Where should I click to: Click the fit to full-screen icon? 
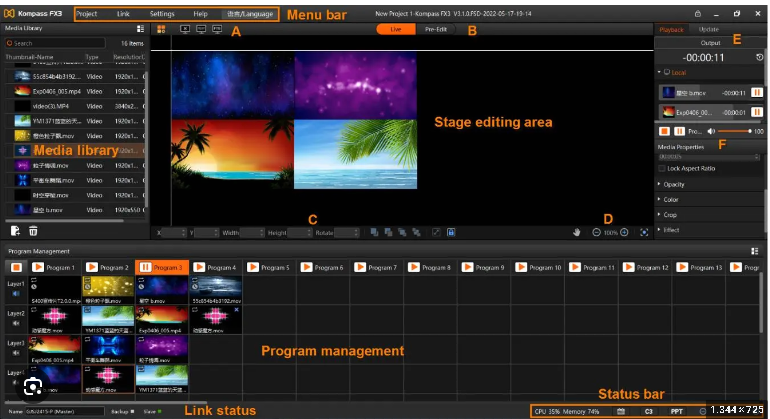(436, 232)
